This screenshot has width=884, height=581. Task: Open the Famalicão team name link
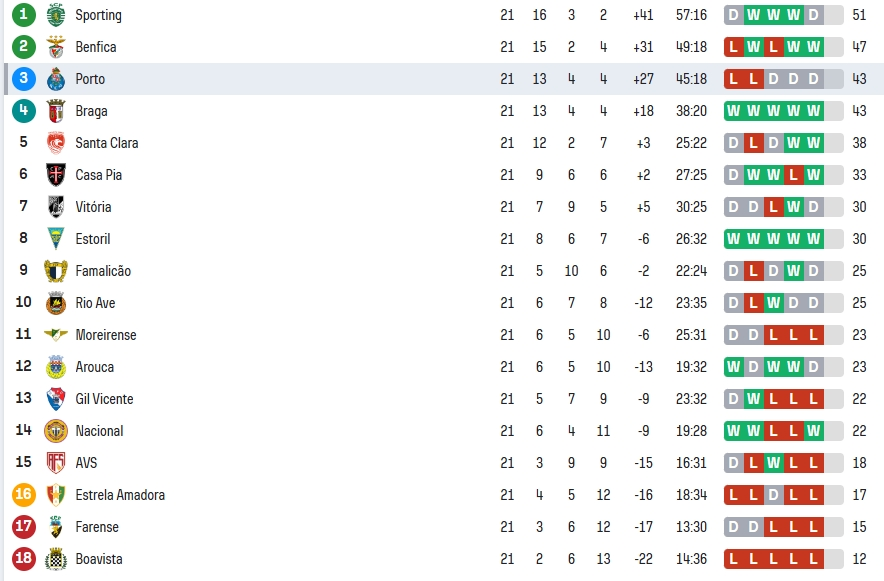pos(103,271)
